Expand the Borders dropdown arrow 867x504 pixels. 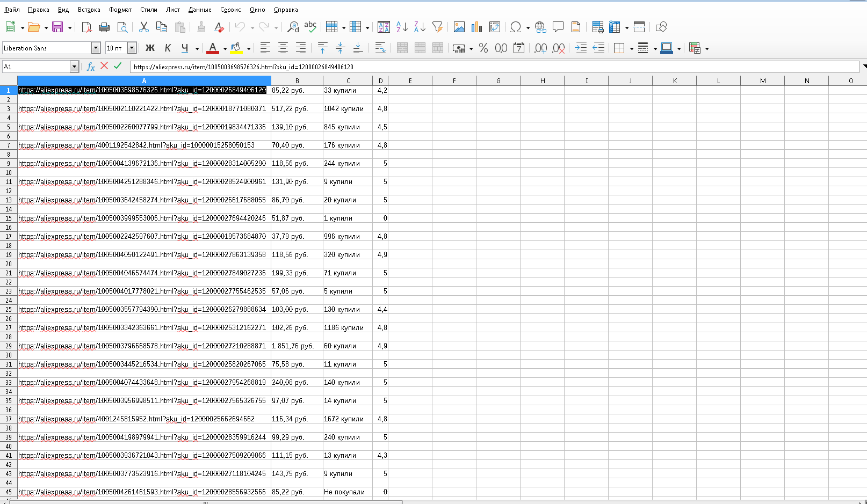(632, 49)
